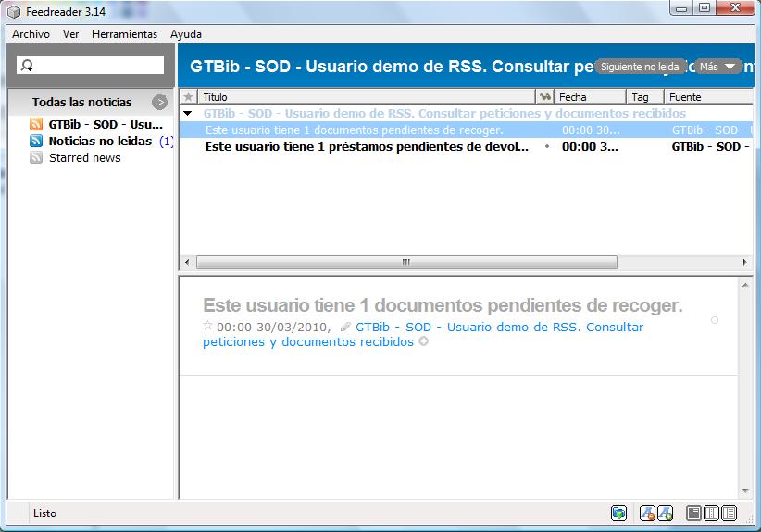Click the Listo status bar text
This screenshot has width=761, height=532.
pyautogui.click(x=44, y=513)
